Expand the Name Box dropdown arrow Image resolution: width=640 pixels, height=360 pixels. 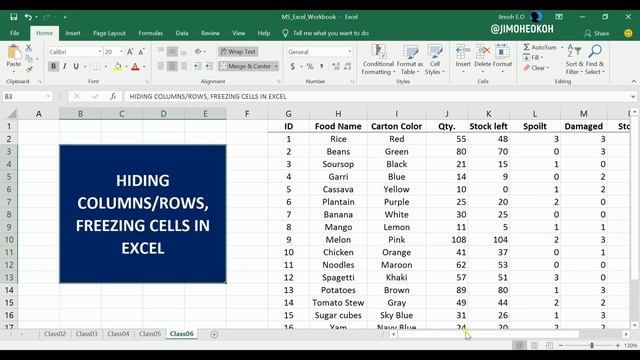(48, 96)
